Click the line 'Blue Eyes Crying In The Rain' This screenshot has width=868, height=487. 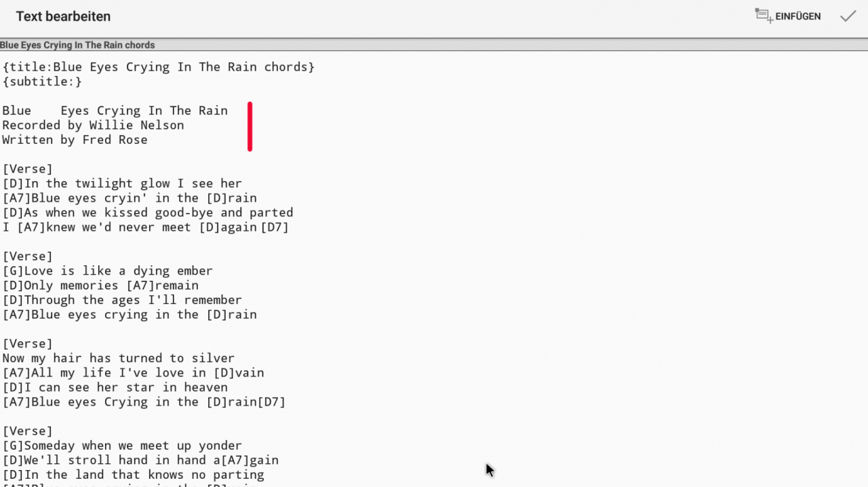pos(115,111)
